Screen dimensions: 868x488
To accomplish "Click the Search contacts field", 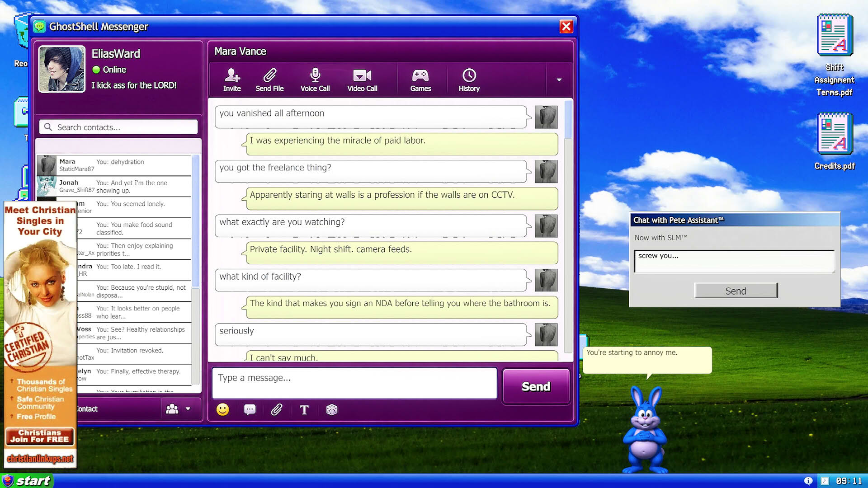I will [118, 127].
